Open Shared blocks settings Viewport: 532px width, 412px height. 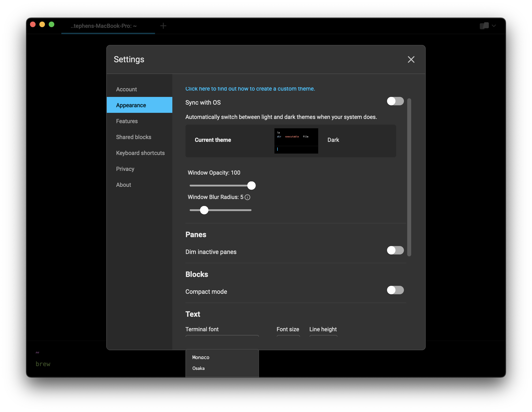point(139,137)
